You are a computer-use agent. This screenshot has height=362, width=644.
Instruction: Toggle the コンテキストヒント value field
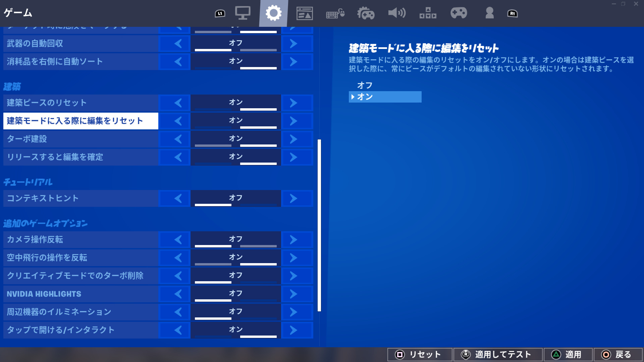(236, 198)
